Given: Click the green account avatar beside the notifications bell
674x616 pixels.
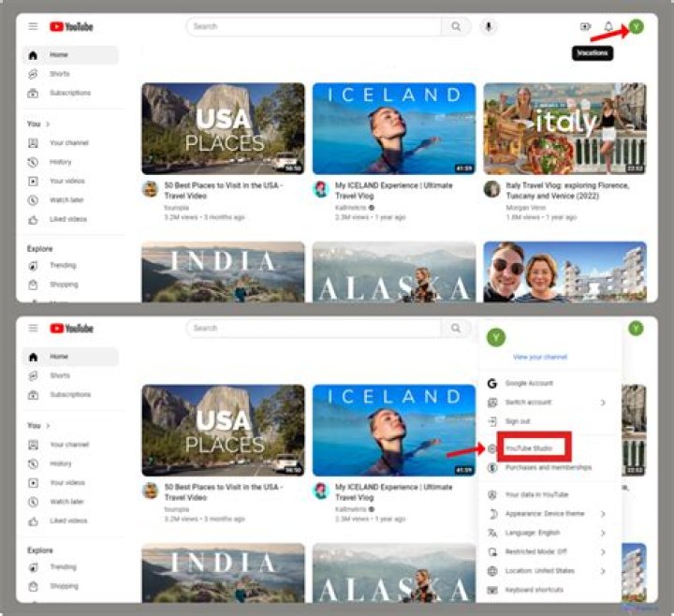Looking at the screenshot, I should coord(637,26).
